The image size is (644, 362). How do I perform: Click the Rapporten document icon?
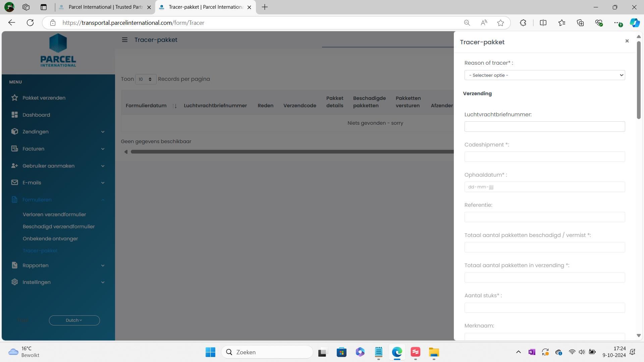pos(14,265)
